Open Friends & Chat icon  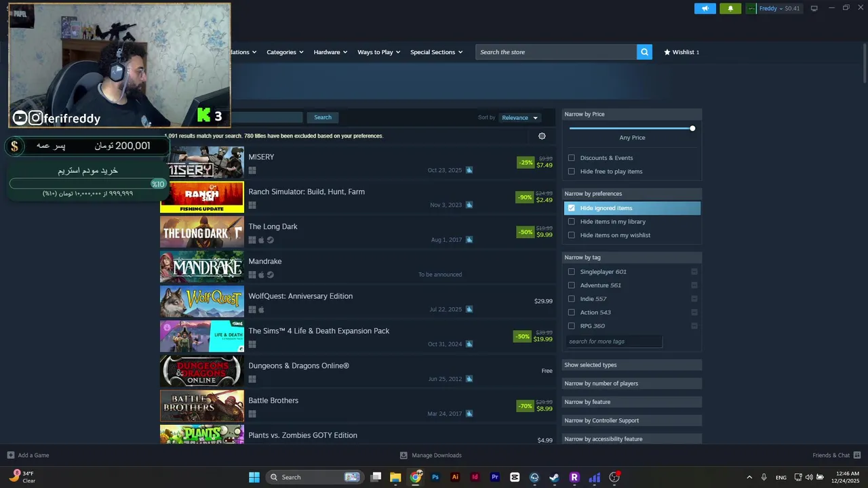[857, 455]
